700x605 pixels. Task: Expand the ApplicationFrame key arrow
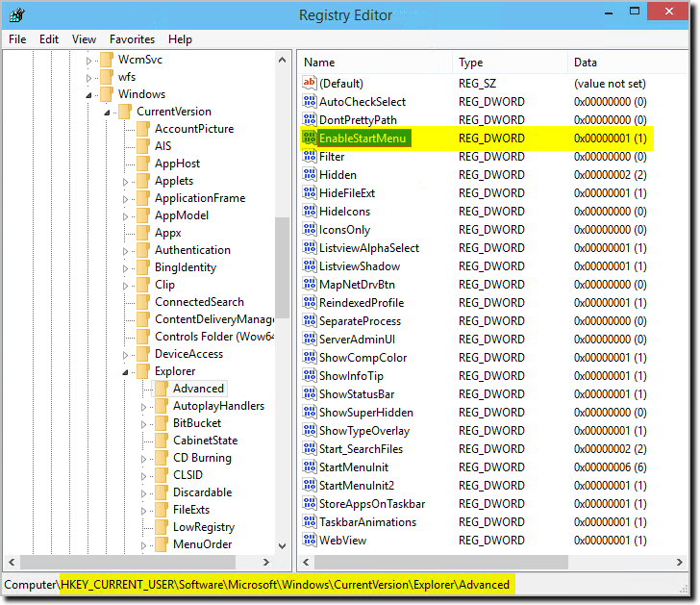click(125, 200)
